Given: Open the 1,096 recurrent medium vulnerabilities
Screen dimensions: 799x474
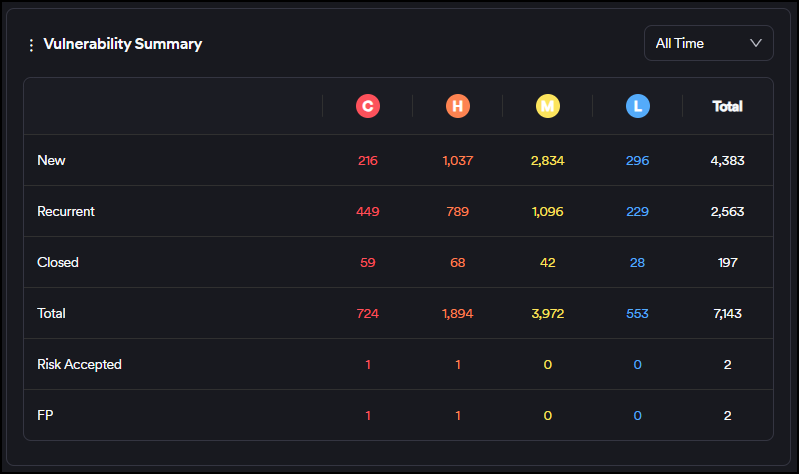Looking at the screenshot, I should [x=547, y=211].
